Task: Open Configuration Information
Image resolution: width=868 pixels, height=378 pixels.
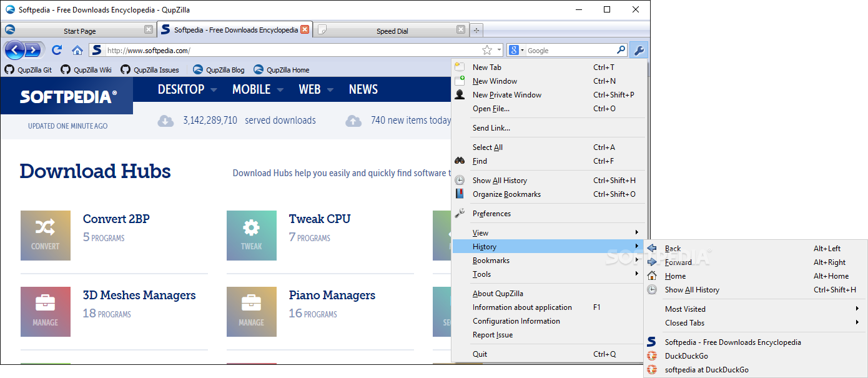Action: click(x=549, y=321)
